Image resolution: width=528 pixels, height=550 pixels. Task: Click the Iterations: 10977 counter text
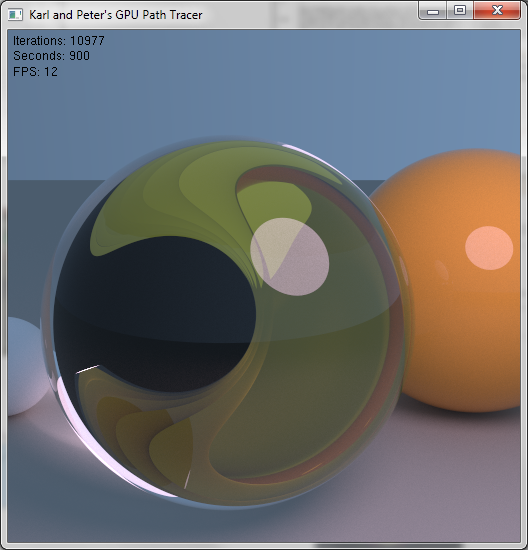point(59,41)
